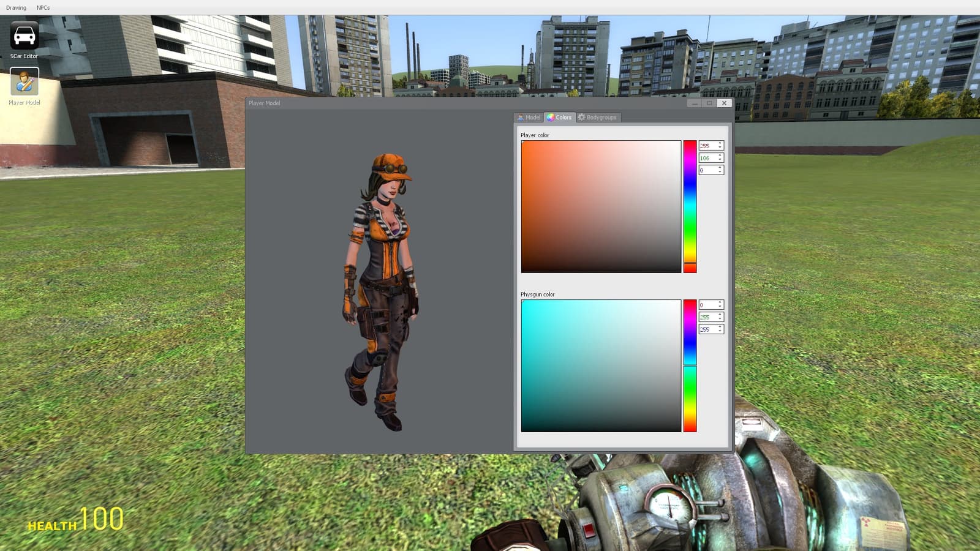Close the Player Model window
The width and height of the screenshot is (980, 551).
[724, 103]
